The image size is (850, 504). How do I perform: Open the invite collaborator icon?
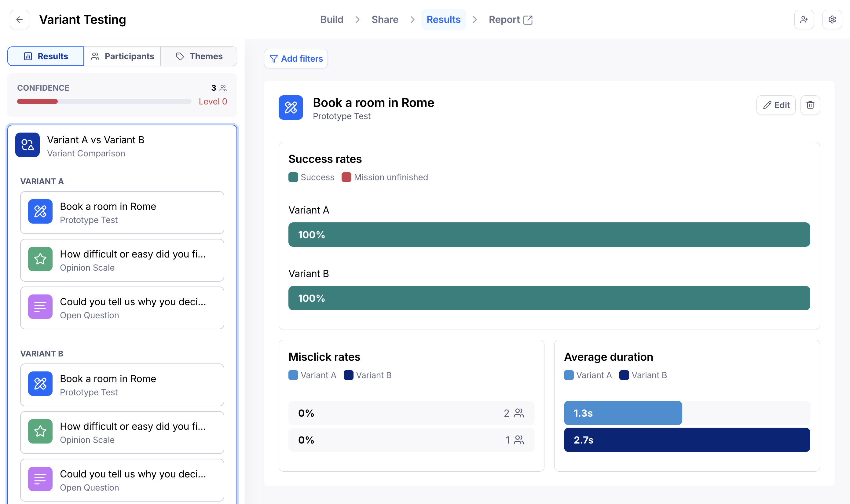804,20
